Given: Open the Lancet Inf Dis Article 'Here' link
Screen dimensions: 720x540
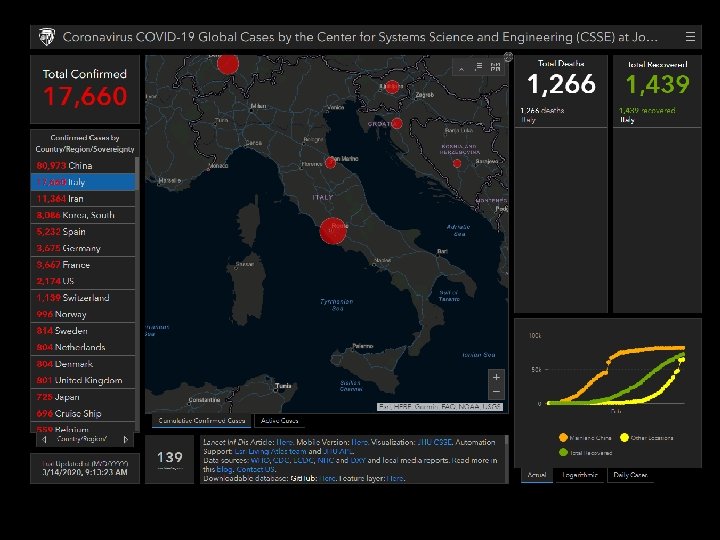Looking at the screenshot, I should pos(284,442).
